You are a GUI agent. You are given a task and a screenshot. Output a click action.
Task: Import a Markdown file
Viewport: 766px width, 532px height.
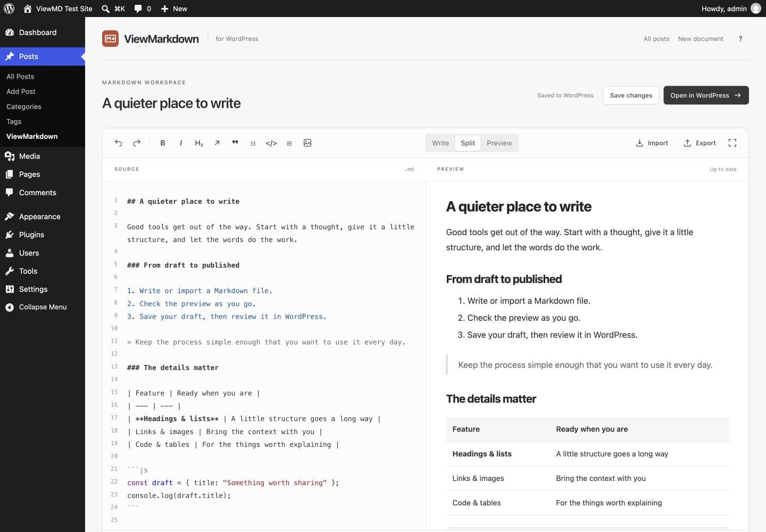tap(652, 143)
